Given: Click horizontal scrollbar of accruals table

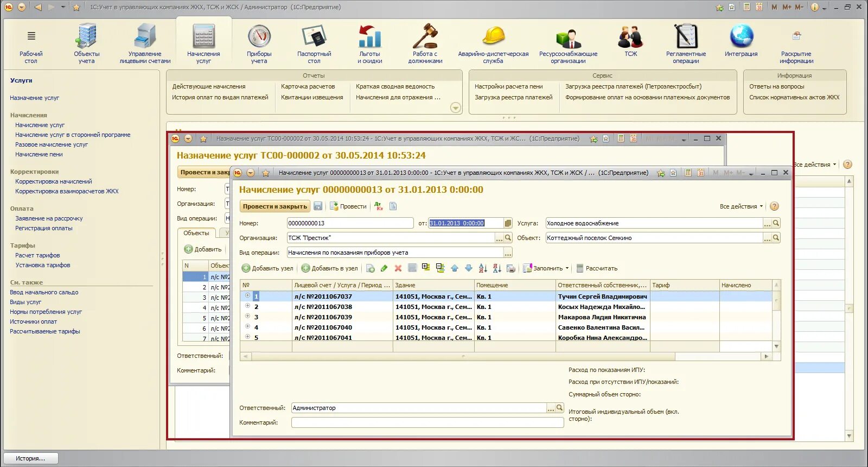Looking at the screenshot, I should (x=463, y=357).
